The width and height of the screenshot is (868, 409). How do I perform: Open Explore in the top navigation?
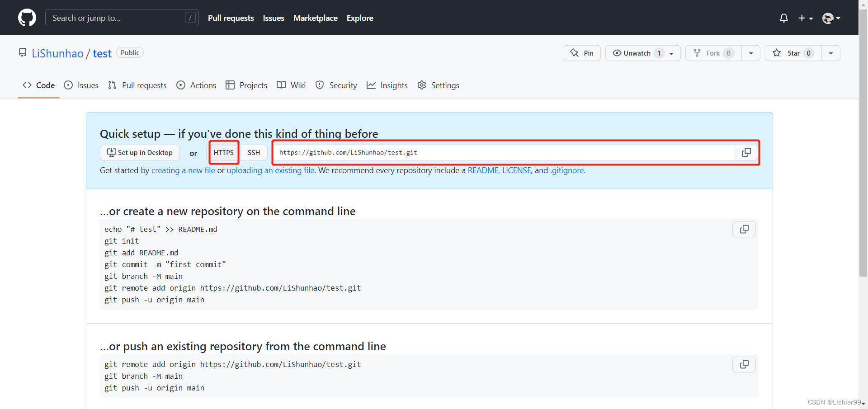[360, 18]
